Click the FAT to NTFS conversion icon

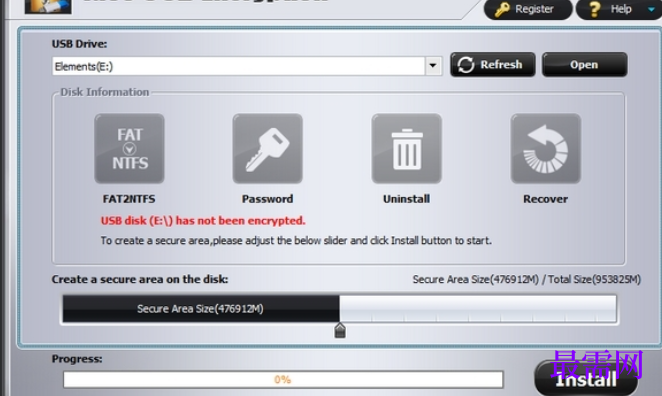(129, 149)
